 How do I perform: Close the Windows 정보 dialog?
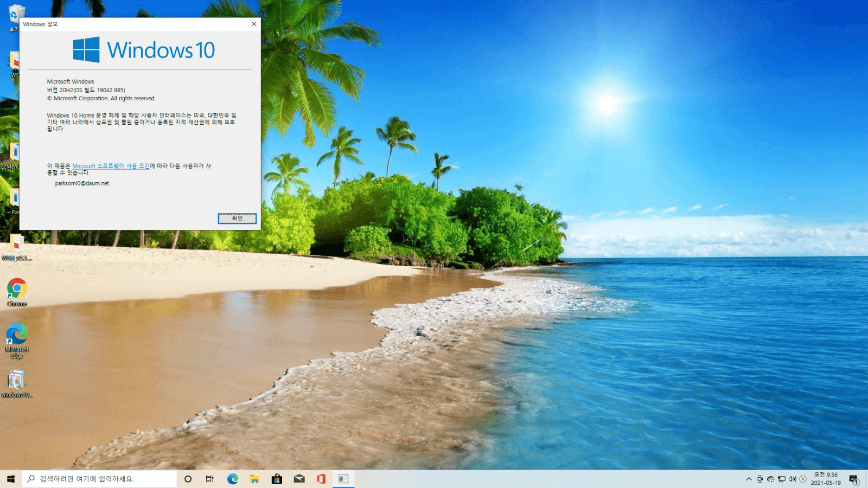(x=254, y=24)
